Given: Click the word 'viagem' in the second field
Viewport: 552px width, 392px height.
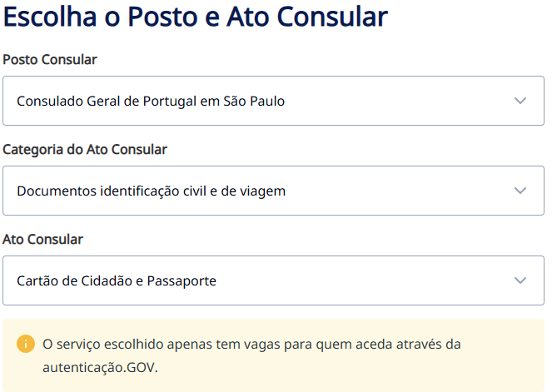Looking at the screenshot, I should (262, 191).
